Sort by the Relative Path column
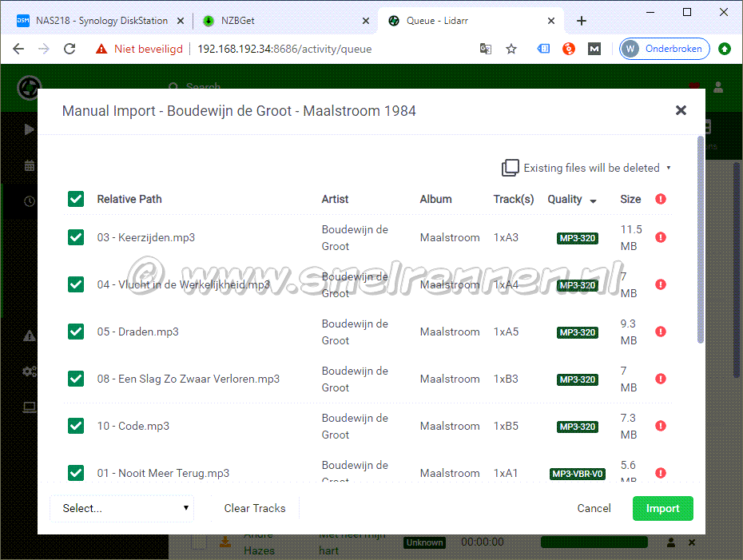The width and height of the screenshot is (743, 560). coord(129,199)
